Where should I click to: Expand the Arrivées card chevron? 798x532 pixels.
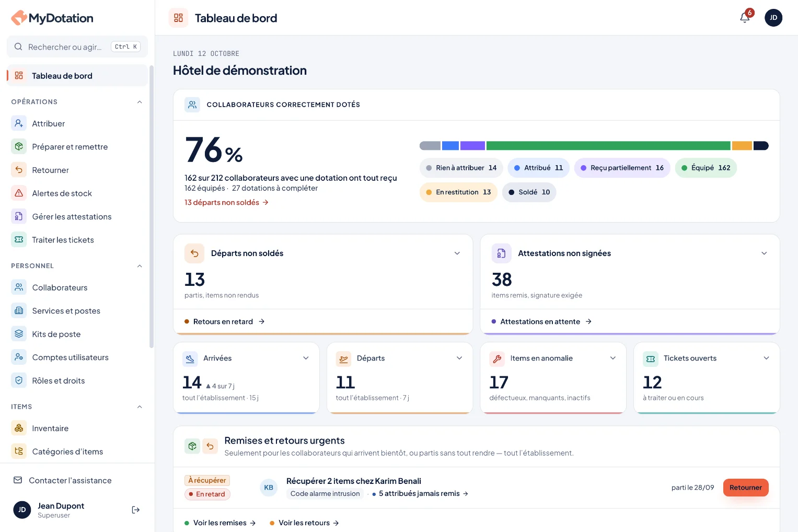point(306,358)
